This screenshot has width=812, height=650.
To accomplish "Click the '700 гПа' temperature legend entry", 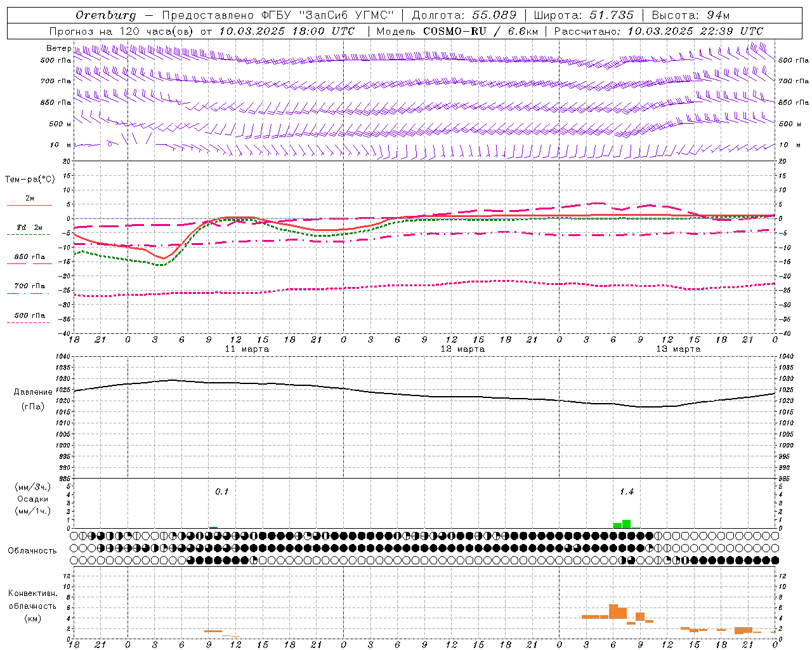I will [x=29, y=286].
